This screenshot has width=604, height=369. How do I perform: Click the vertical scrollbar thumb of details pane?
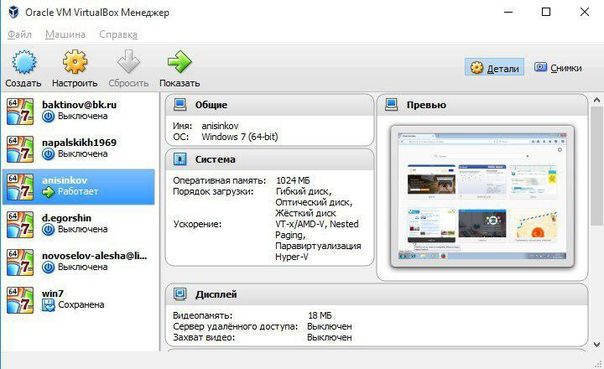coord(597,166)
